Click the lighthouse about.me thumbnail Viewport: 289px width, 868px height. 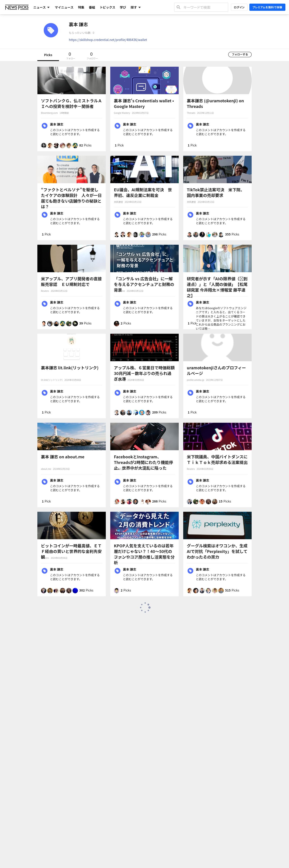71,436
